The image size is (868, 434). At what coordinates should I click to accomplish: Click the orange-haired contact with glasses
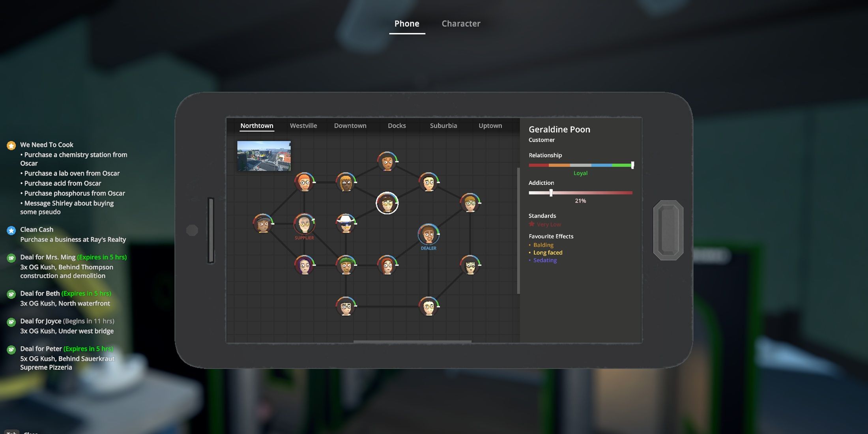304,182
